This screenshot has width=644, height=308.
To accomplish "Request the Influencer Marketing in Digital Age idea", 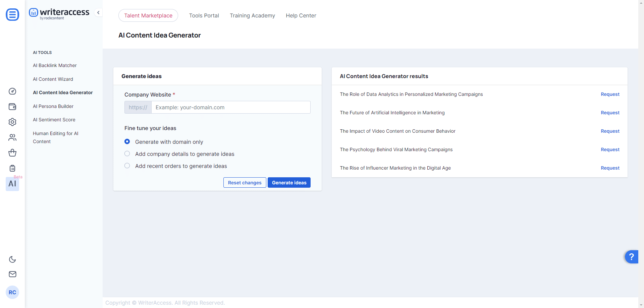I will click(x=610, y=168).
